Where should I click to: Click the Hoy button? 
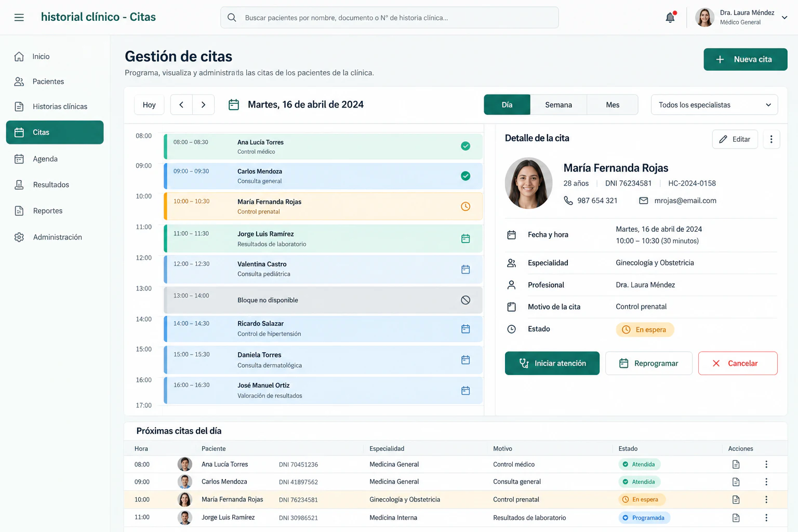tap(149, 105)
